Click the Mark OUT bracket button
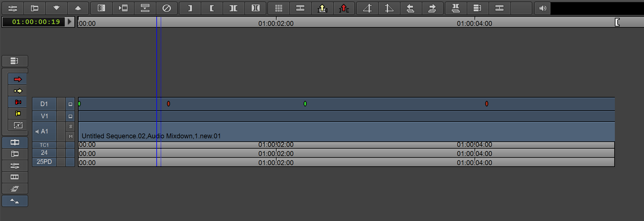 pos(190,8)
